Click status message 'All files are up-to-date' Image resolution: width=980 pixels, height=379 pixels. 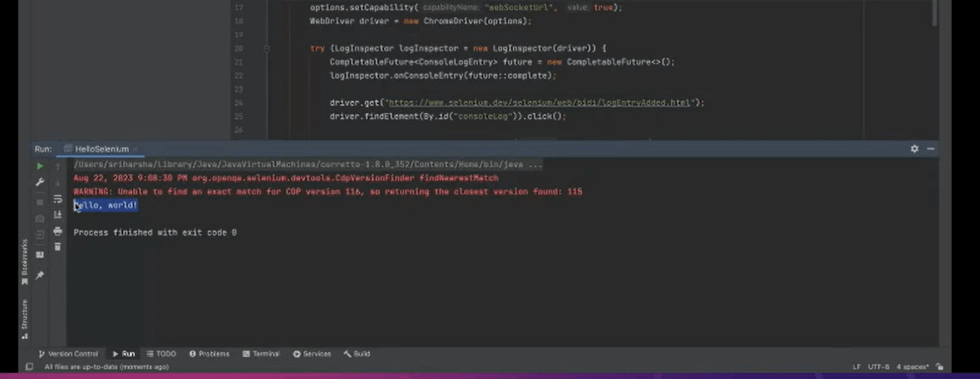(106, 367)
